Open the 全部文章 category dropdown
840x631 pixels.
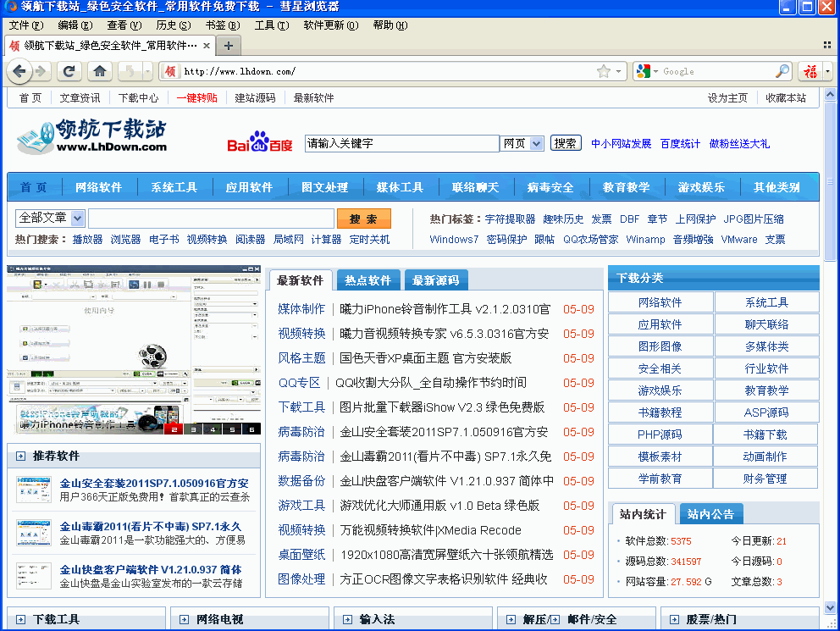coord(50,218)
